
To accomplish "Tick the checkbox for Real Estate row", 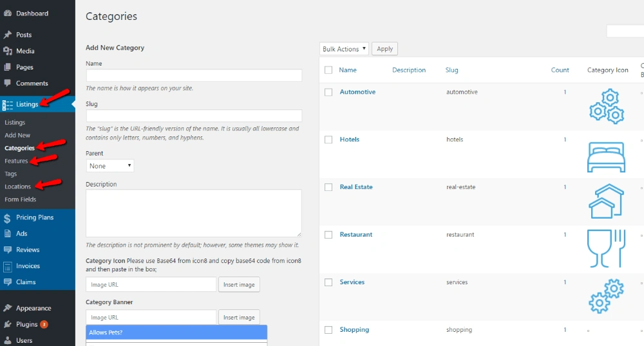I will [x=328, y=187].
